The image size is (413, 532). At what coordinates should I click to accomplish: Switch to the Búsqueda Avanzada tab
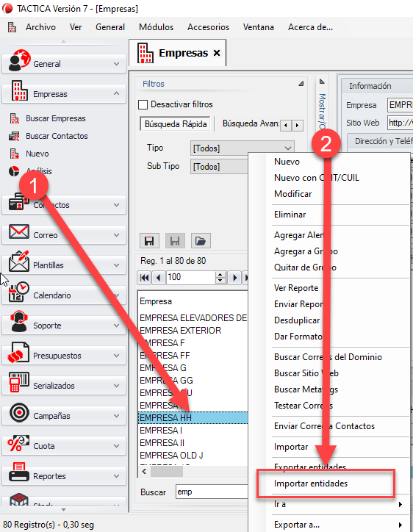click(251, 123)
